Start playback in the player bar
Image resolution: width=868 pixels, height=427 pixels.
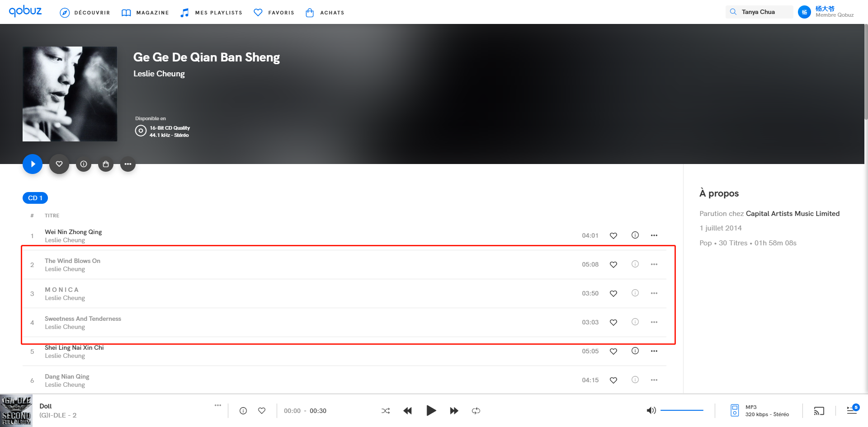point(431,411)
